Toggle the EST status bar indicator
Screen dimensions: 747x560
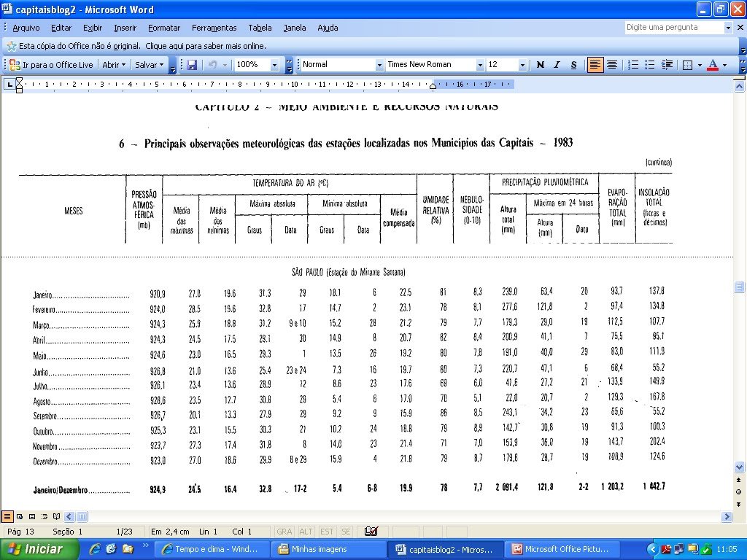coord(327,532)
